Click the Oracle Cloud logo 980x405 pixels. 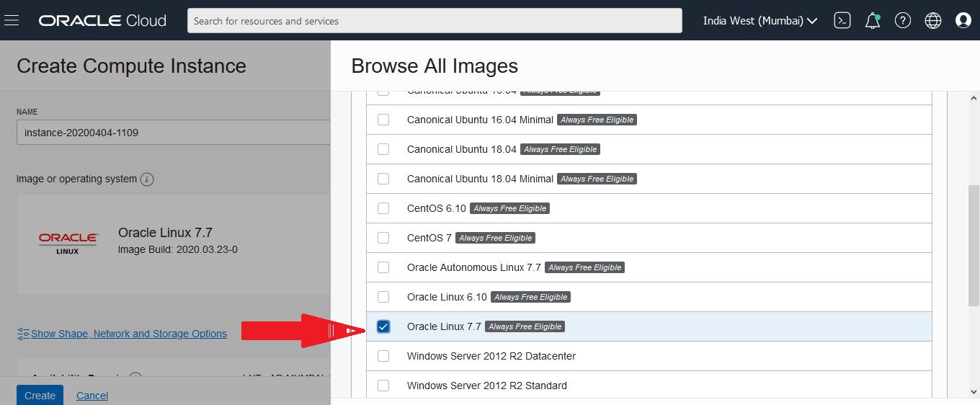[102, 21]
